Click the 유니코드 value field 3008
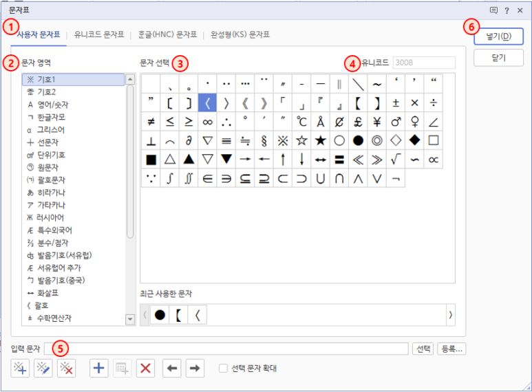The height and width of the screenshot is (392, 532). pos(424,63)
